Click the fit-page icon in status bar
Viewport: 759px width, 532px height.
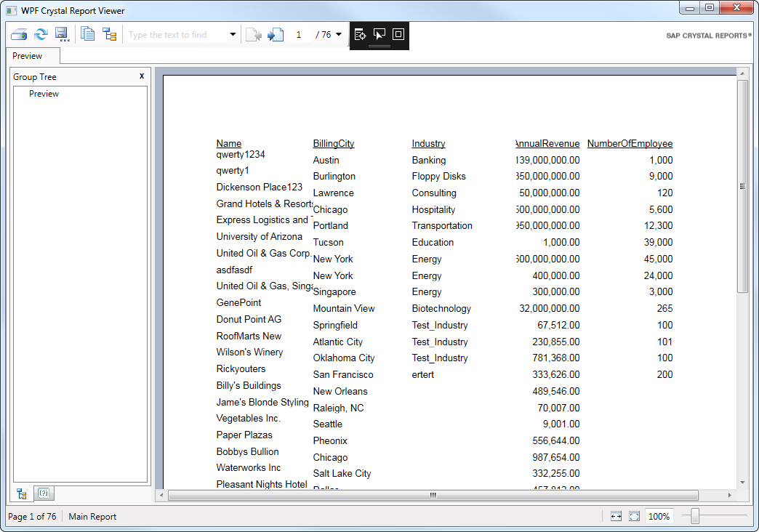click(x=633, y=516)
